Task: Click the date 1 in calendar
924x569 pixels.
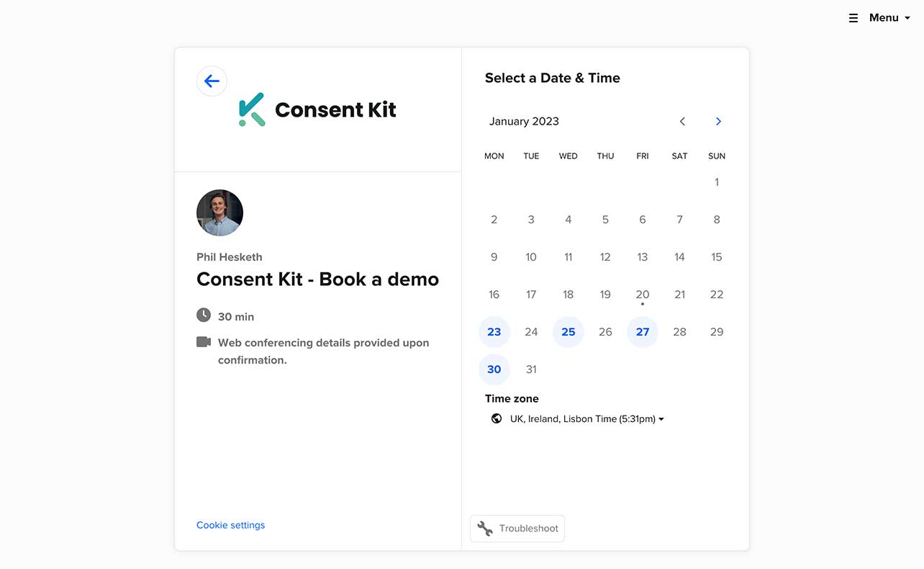Action: pyautogui.click(x=717, y=182)
